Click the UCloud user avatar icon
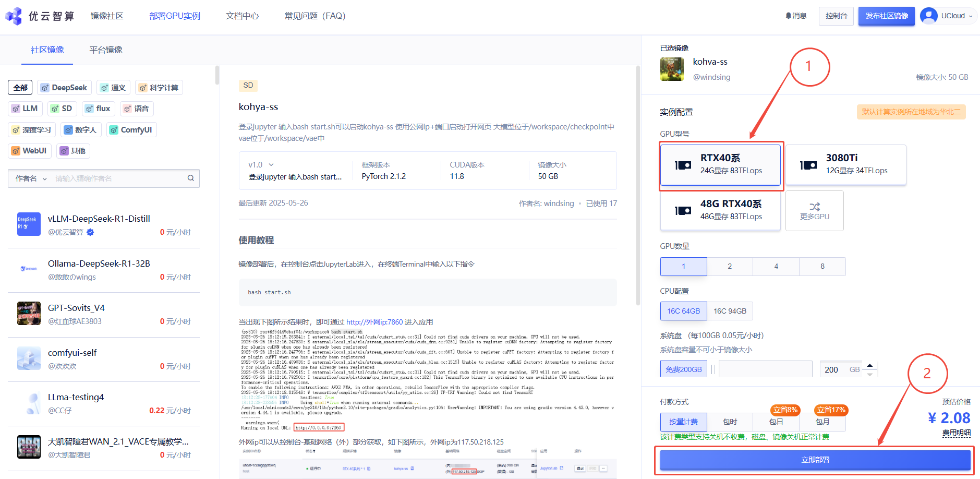 click(x=929, y=16)
